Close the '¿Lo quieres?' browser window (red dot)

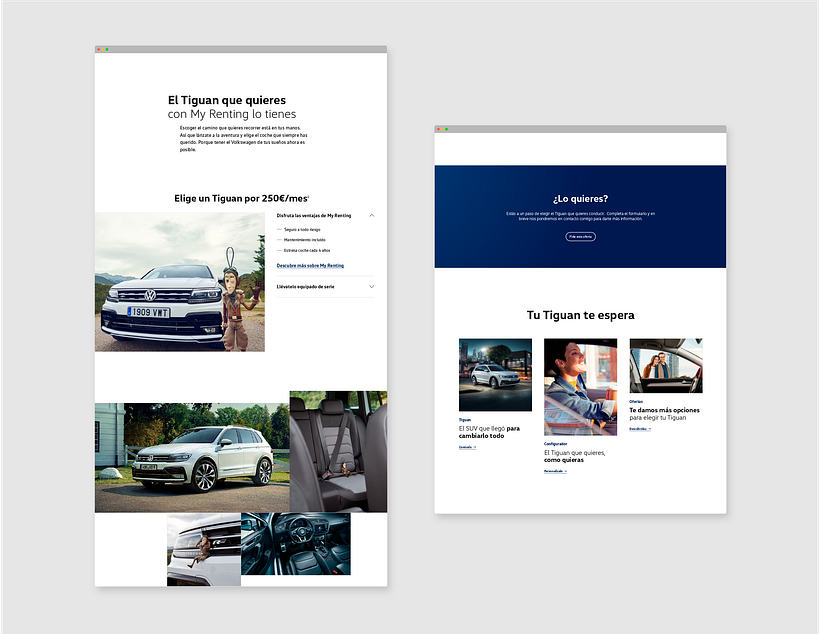click(438, 129)
